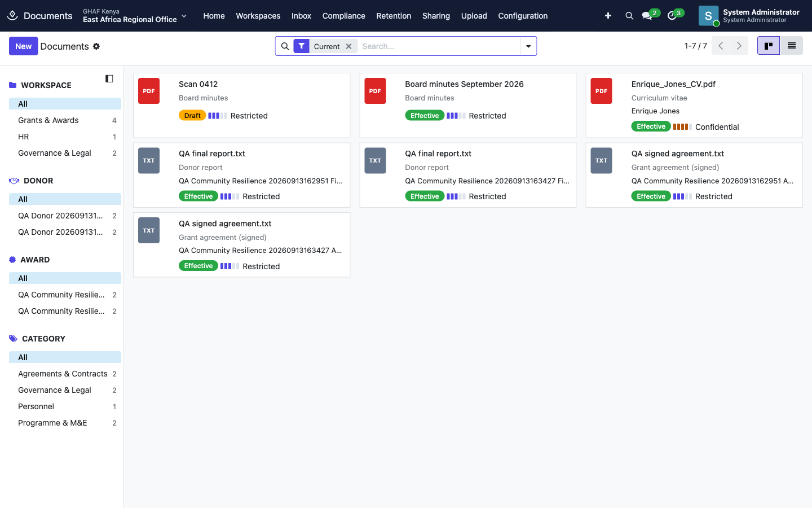The width and height of the screenshot is (812, 508).
Task: Filter by Grants & Awards workspace
Action: [x=65, y=120]
